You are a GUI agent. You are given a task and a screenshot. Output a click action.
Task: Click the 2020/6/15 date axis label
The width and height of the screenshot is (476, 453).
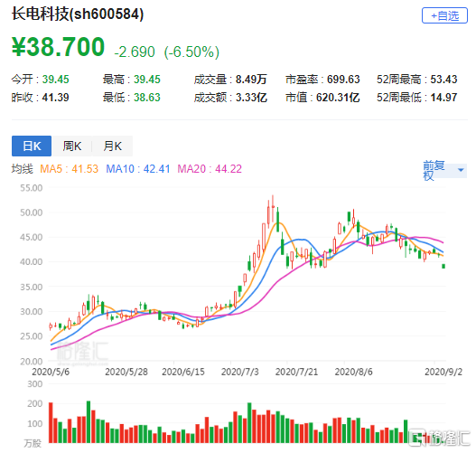pyautogui.click(x=183, y=372)
